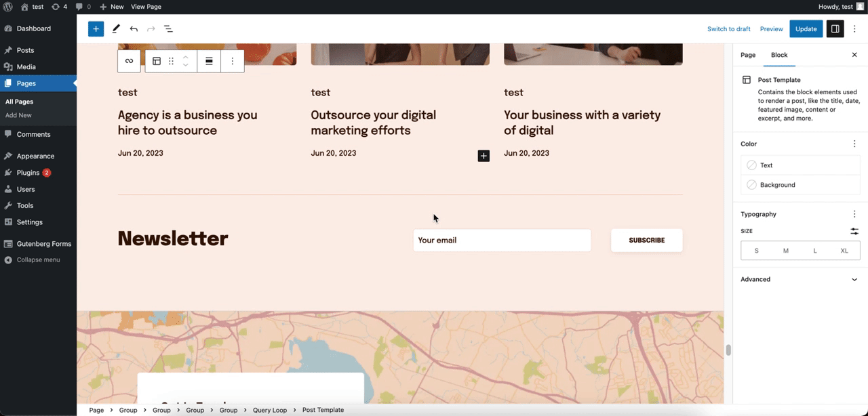Open the Preview dropdown
This screenshot has width=868, height=416.
pos(772,29)
